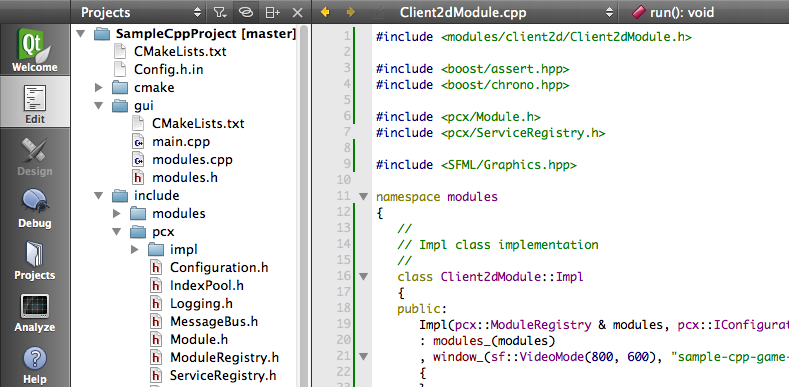Open modules.h in the tree
The image size is (789, 387).
[185, 178]
